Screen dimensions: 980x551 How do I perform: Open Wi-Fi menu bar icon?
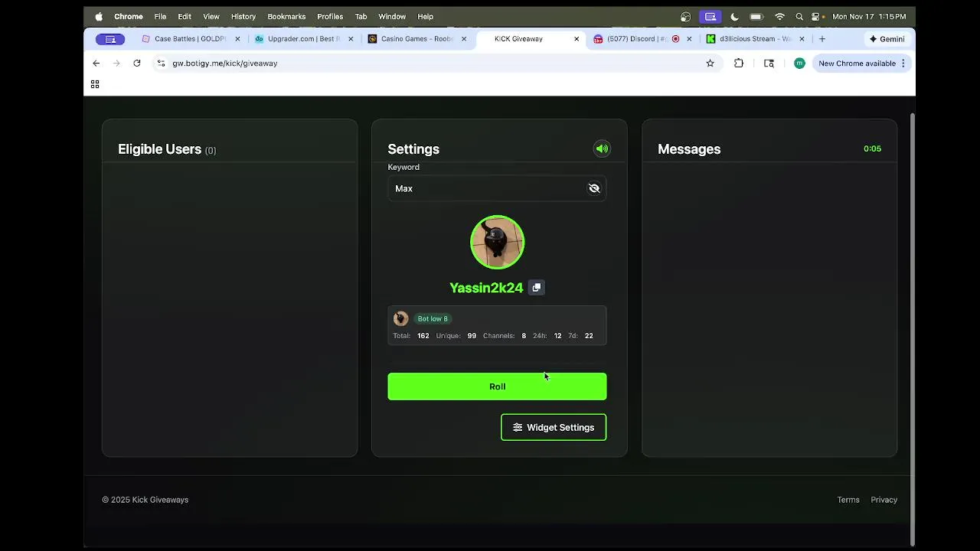coord(779,16)
